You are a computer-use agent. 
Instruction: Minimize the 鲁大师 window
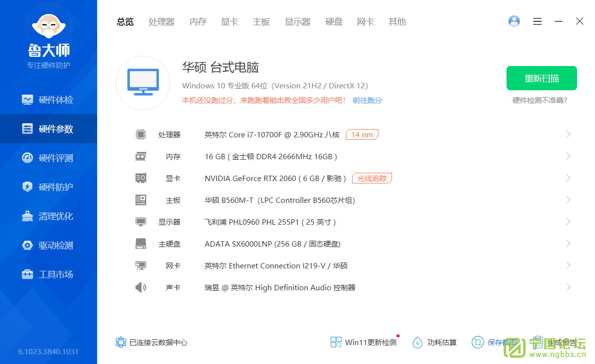point(559,21)
